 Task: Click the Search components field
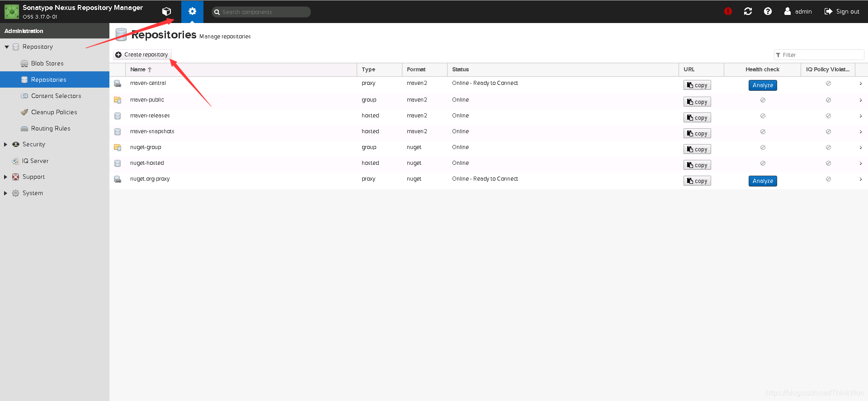pyautogui.click(x=261, y=12)
